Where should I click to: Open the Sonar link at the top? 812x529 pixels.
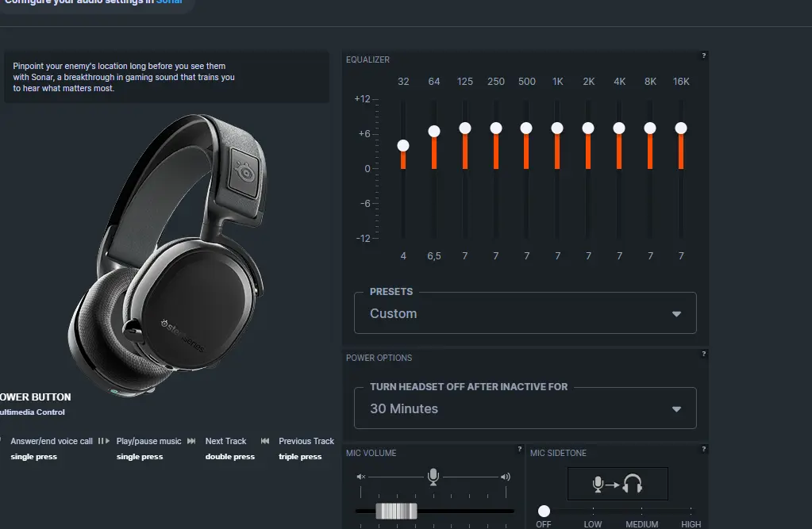(169, 2)
